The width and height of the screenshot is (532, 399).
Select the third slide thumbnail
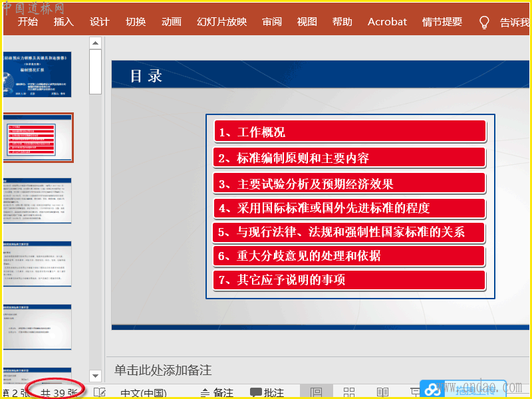[x=37, y=201]
